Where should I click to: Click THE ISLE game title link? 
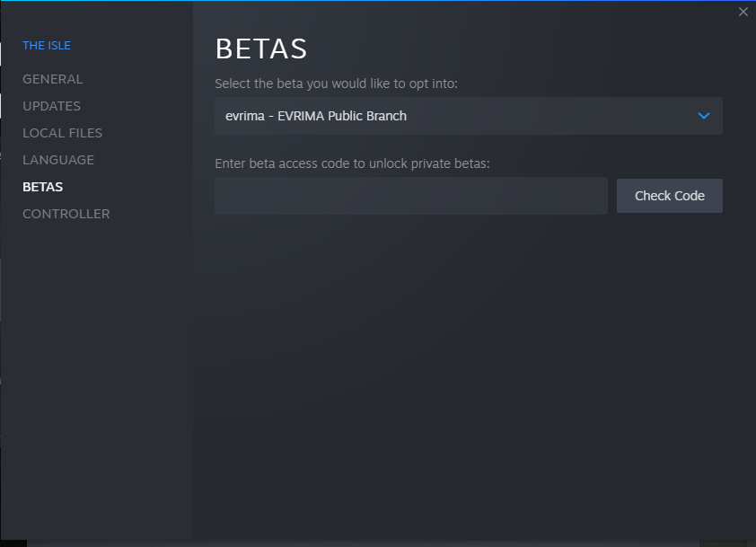[x=47, y=45]
